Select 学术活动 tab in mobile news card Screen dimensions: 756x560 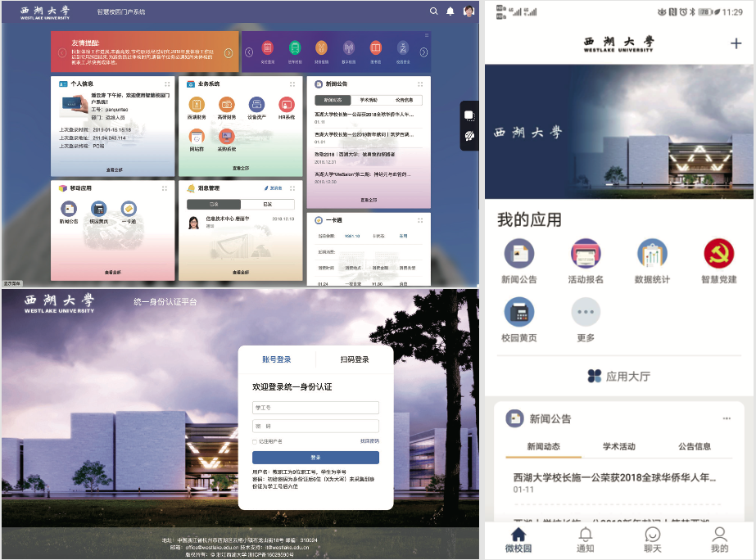[619, 447]
